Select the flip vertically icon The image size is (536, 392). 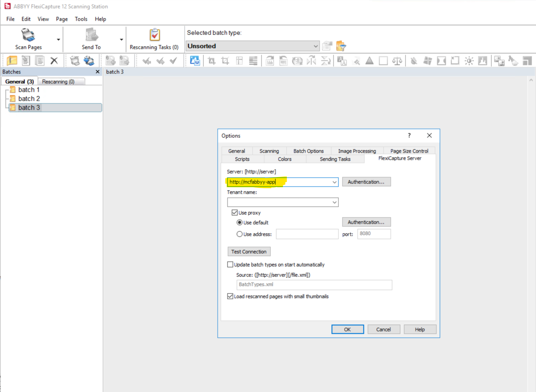point(326,61)
